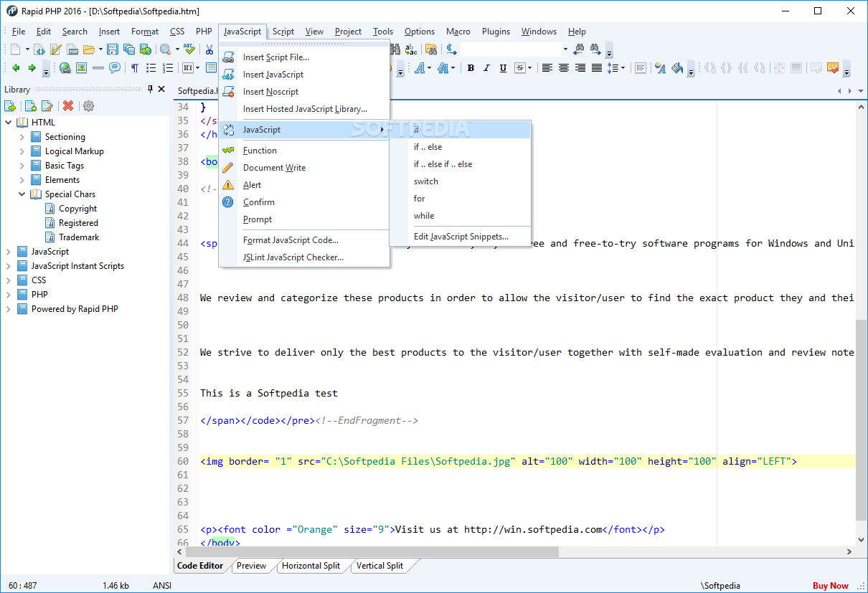The image size is (868, 593).
Task: Switch to the Preview tab
Action: [251, 566]
